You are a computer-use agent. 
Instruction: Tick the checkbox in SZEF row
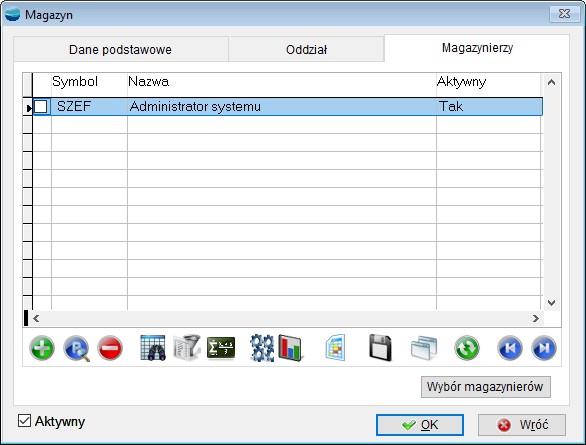coord(41,106)
